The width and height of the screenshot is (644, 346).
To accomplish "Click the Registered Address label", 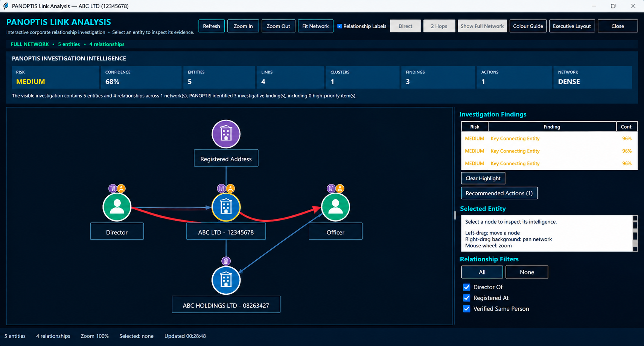I will (226, 159).
